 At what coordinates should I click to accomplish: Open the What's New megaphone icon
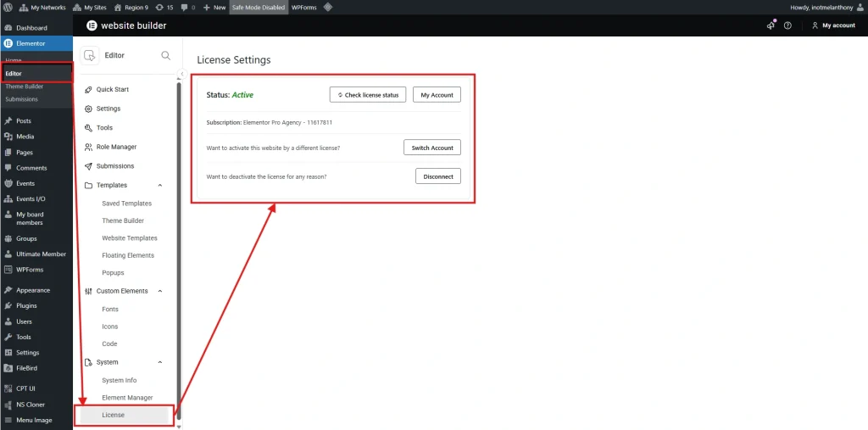pyautogui.click(x=771, y=25)
